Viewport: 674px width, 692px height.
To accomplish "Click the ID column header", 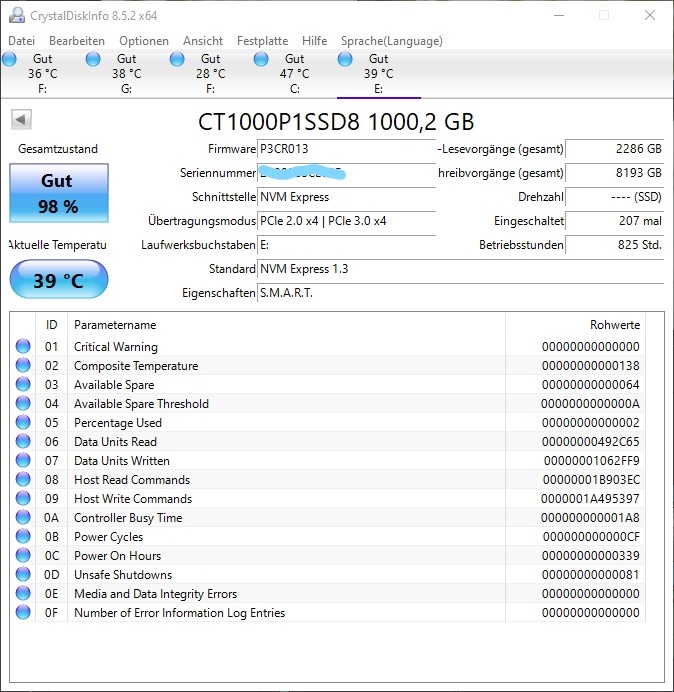I will (52, 325).
